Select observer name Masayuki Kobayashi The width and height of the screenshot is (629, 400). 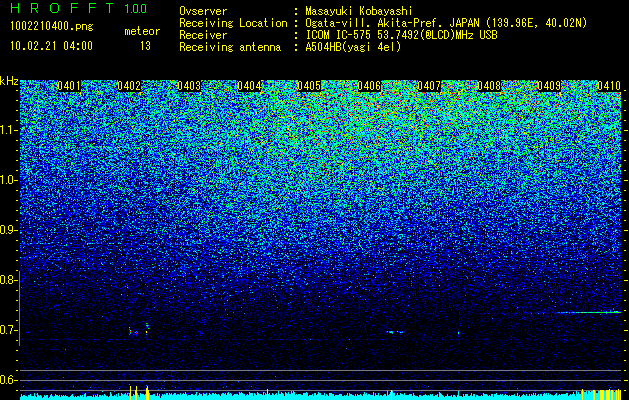coord(359,11)
